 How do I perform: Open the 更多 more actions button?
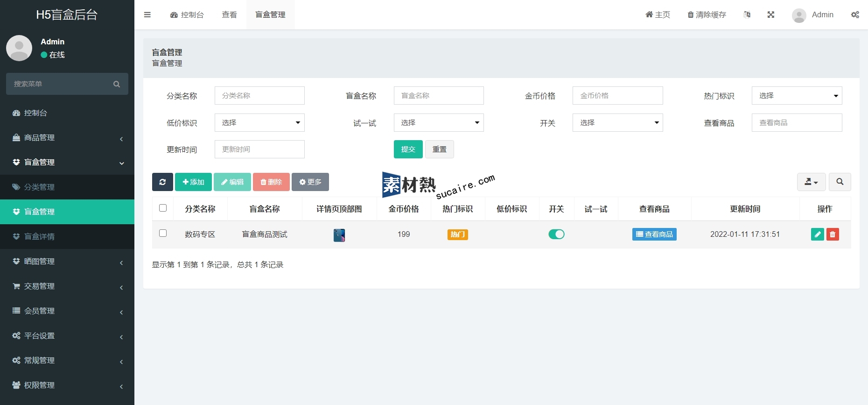(310, 182)
